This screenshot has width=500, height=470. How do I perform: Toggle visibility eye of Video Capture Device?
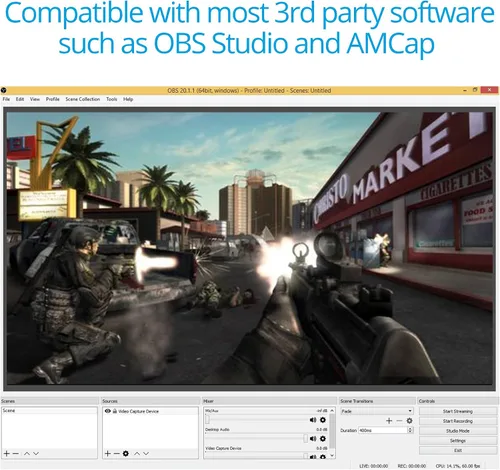108,411
